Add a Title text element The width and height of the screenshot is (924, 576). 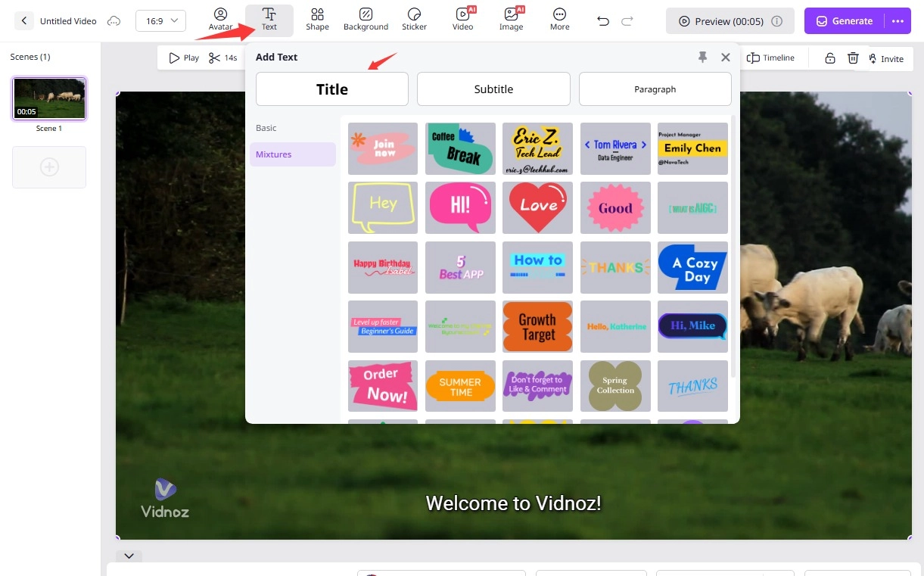332,89
